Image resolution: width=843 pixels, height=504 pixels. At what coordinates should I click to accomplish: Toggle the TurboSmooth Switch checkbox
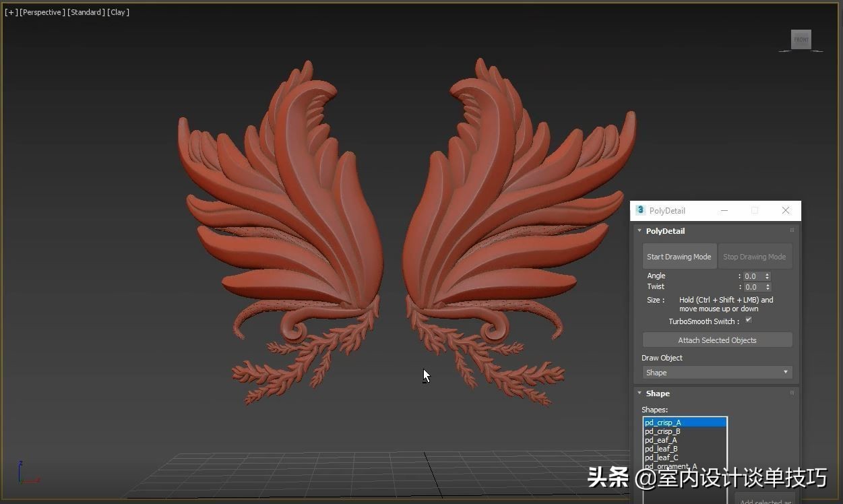(748, 321)
